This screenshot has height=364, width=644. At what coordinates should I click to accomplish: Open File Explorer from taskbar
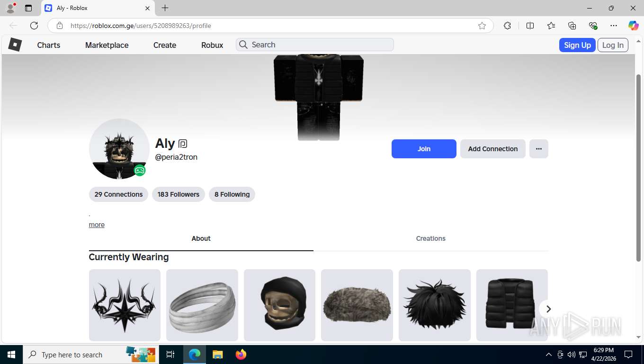click(x=217, y=355)
